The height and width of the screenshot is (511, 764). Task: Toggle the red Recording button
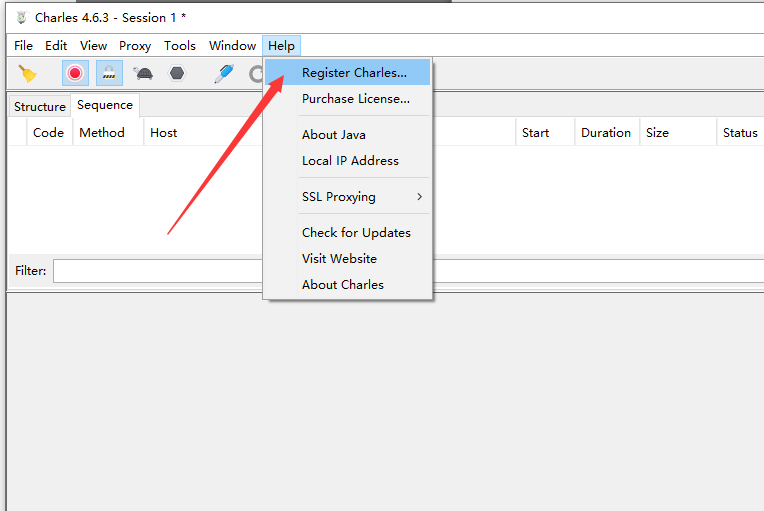(x=75, y=73)
